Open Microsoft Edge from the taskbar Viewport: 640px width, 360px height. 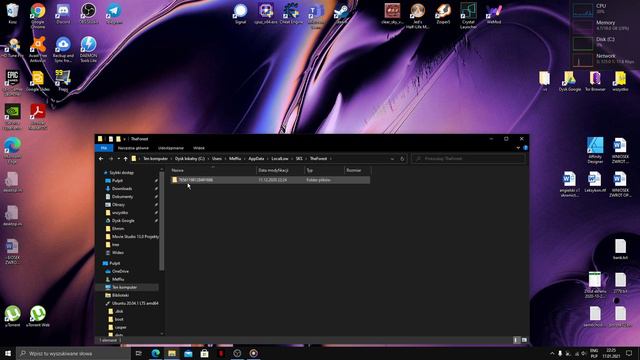click(x=156, y=353)
